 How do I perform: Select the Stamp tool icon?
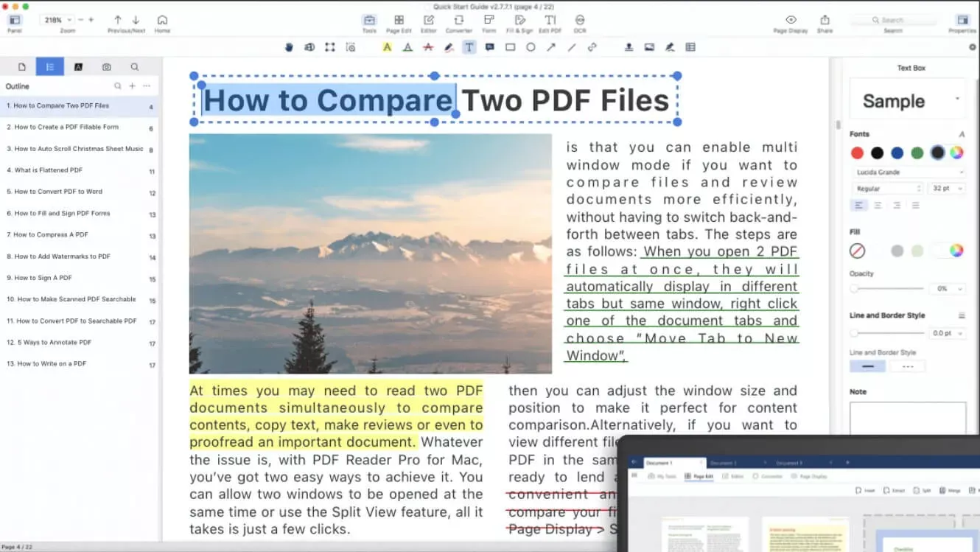tap(629, 47)
